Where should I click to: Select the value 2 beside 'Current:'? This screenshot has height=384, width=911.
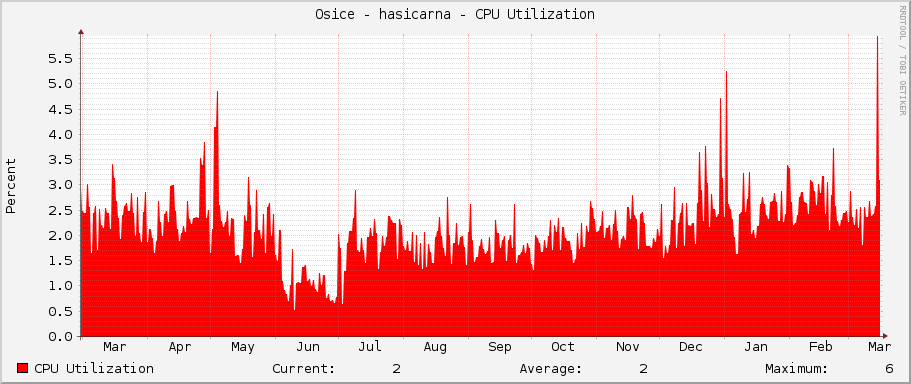click(x=396, y=368)
